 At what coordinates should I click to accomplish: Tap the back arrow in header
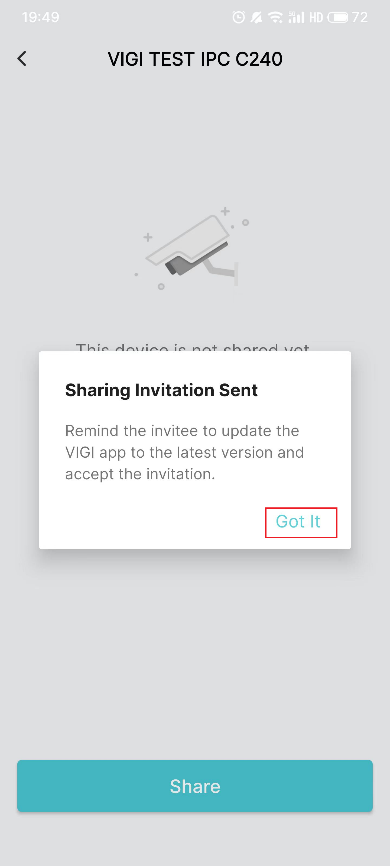(22, 59)
